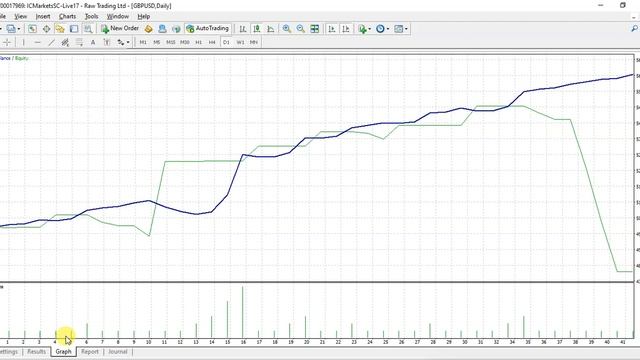Select the Fibonacci Retracement tool
Screen dimensions: 640x360
(x=79, y=42)
